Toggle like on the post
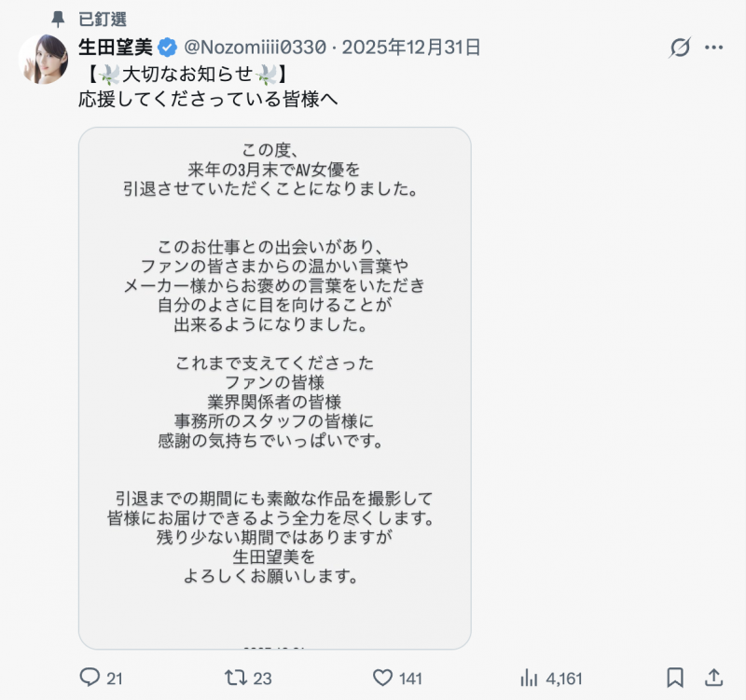 click(x=382, y=679)
